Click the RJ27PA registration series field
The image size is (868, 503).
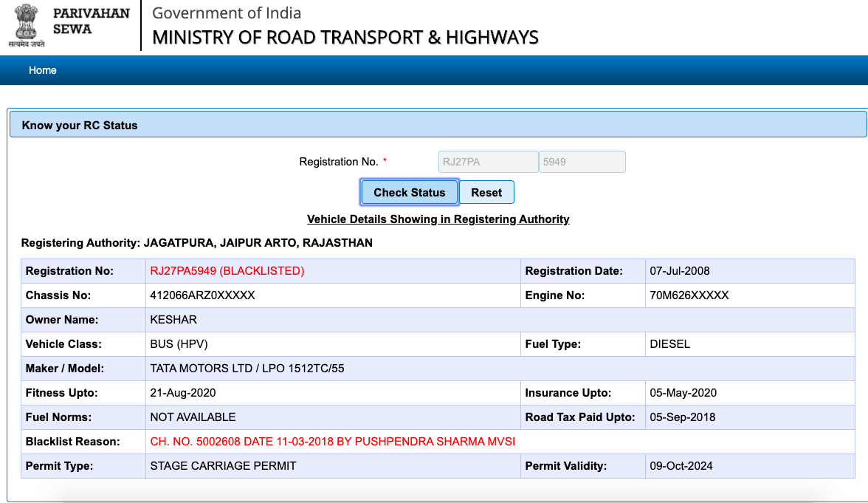pos(488,162)
